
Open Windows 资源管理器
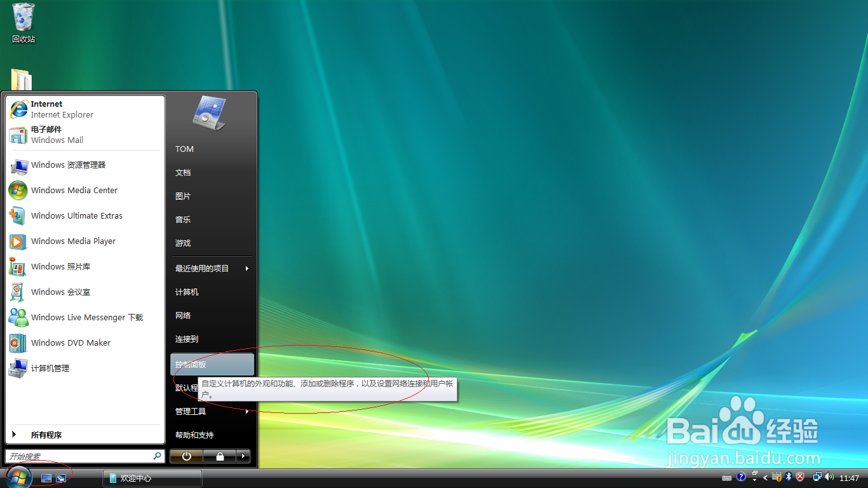click(85, 165)
